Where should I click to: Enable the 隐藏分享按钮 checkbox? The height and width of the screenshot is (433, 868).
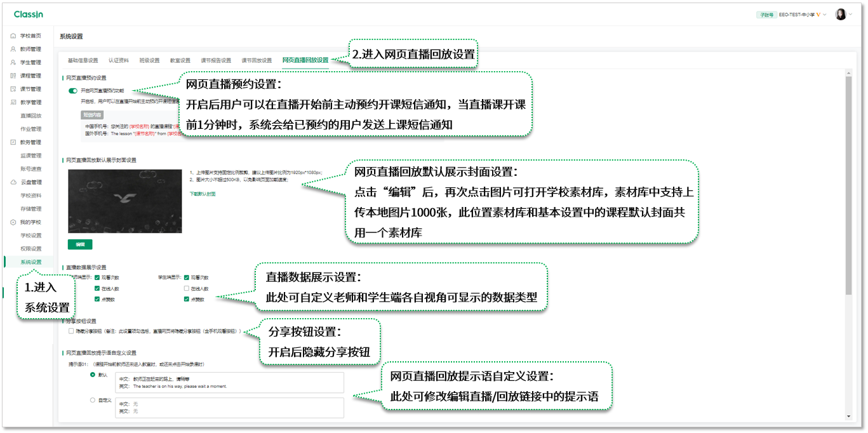pyautogui.click(x=71, y=331)
